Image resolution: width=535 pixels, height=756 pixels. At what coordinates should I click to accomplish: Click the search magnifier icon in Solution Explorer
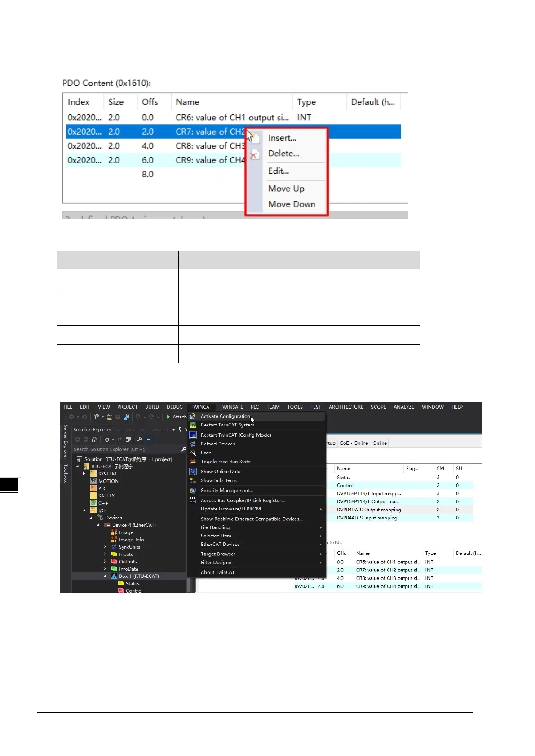click(x=184, y=449)
